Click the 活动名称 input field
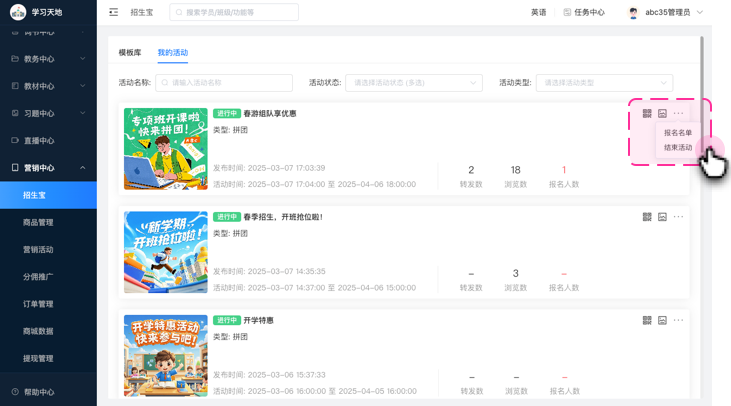This screenshot has width=731, height=406. (x=224, y=83)
